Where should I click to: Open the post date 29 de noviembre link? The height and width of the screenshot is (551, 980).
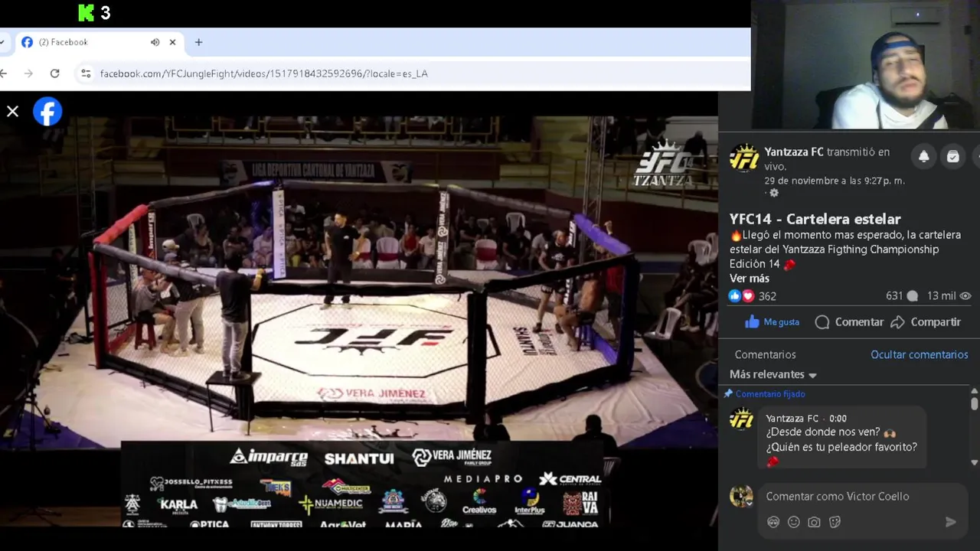point(835,181)
